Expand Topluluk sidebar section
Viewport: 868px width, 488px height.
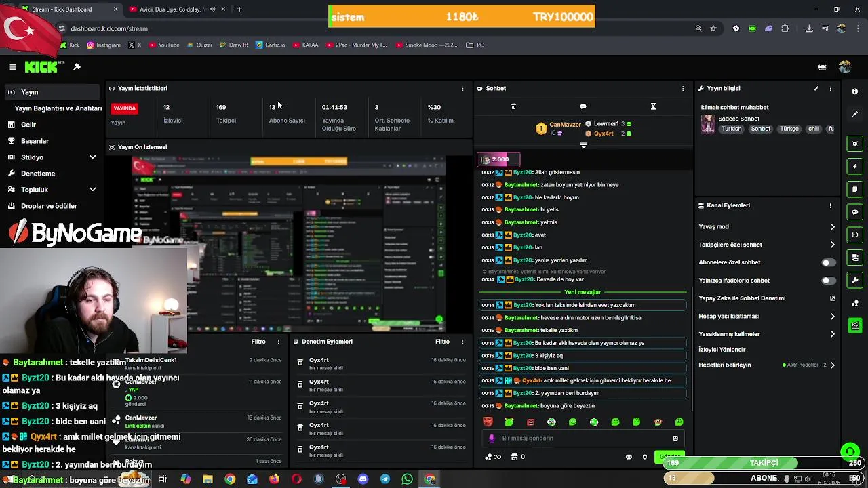click(x=92, y=190)
